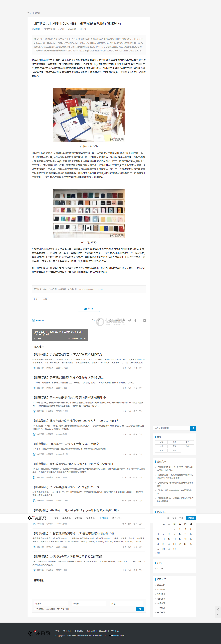Click the sidebar search magnifier button
The image size is (221, 644).
point(193,428)
